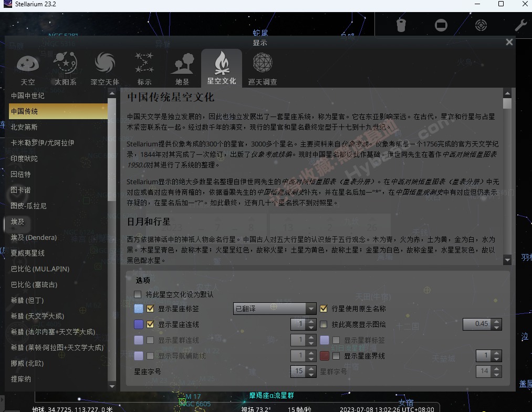Increase constellation boundary thickness
Screen dimensions: 532x412
point(497,353)
